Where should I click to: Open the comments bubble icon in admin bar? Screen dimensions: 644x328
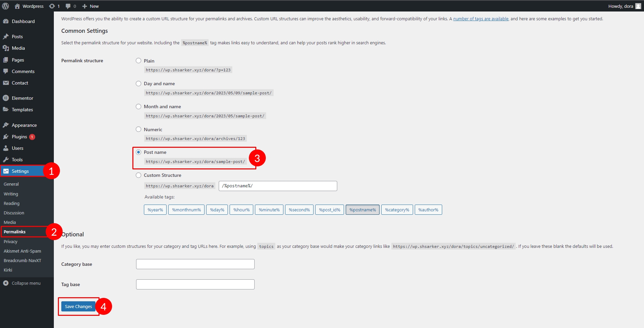[x=68, y=6]
